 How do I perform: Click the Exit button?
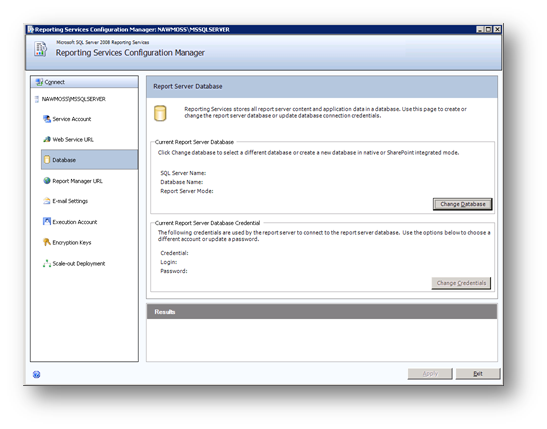click(x=478, y=374)
